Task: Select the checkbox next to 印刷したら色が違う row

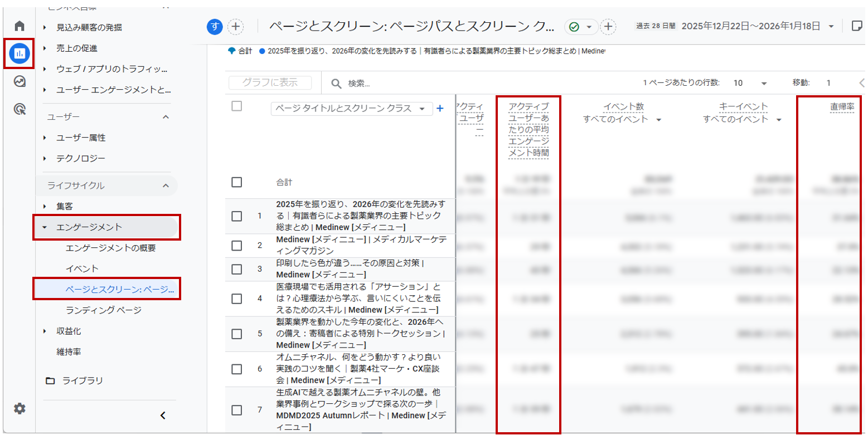Action: tap(237, 270)
